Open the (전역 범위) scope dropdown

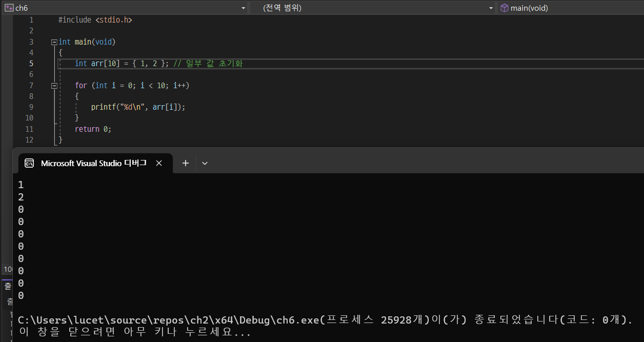[491, 8]
